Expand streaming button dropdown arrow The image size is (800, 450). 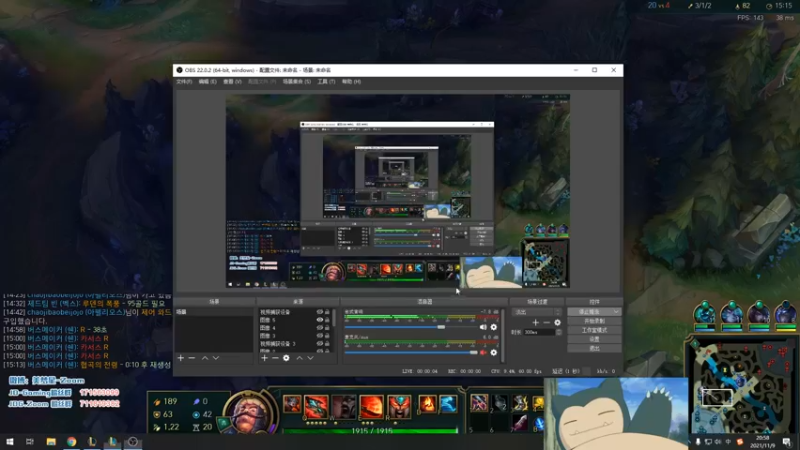[x=616, y=312]
